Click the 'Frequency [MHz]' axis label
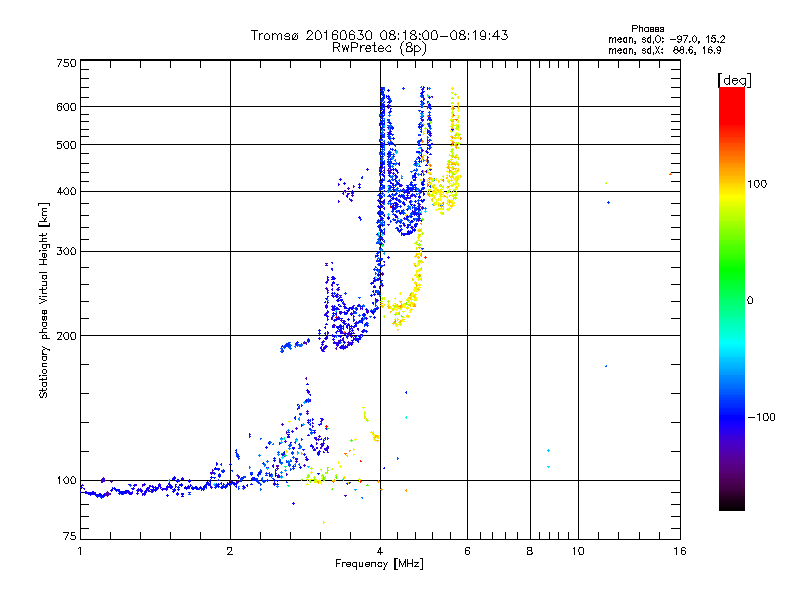Image resolution: width=800 pixels, height=600 pixels. [x=379, y=564]
